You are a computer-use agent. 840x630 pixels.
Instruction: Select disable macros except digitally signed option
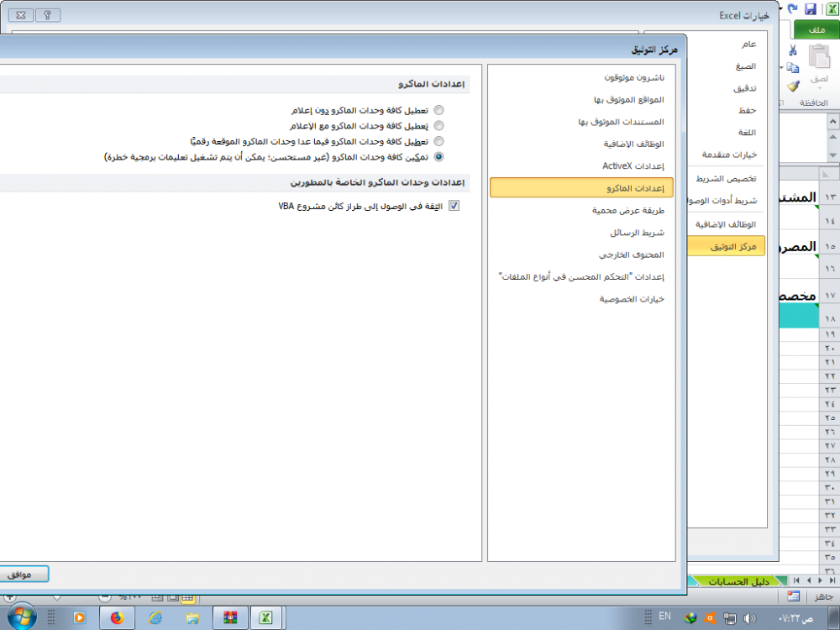pyautogui.click(x=438, y=141)
